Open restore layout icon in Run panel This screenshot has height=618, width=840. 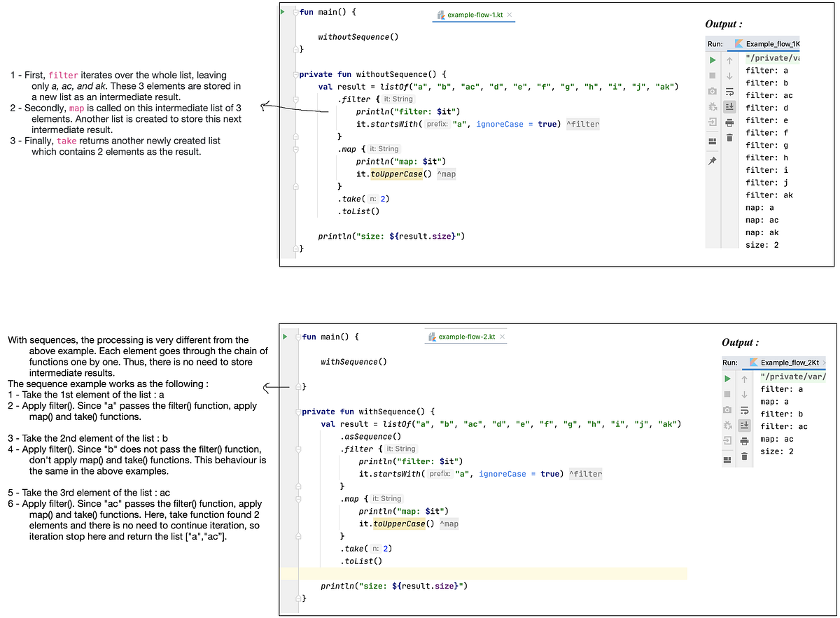click(x=712, y=141)
